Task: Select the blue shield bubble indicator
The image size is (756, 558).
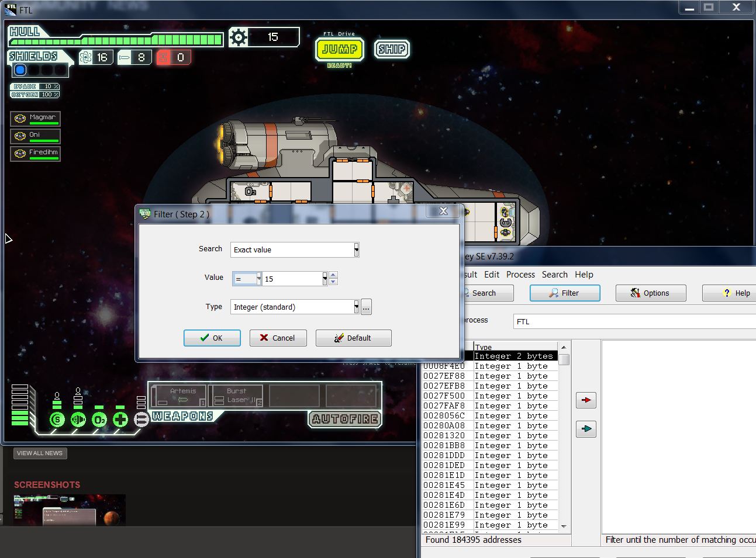Action: pyautogui.click(x=20, y=70)
